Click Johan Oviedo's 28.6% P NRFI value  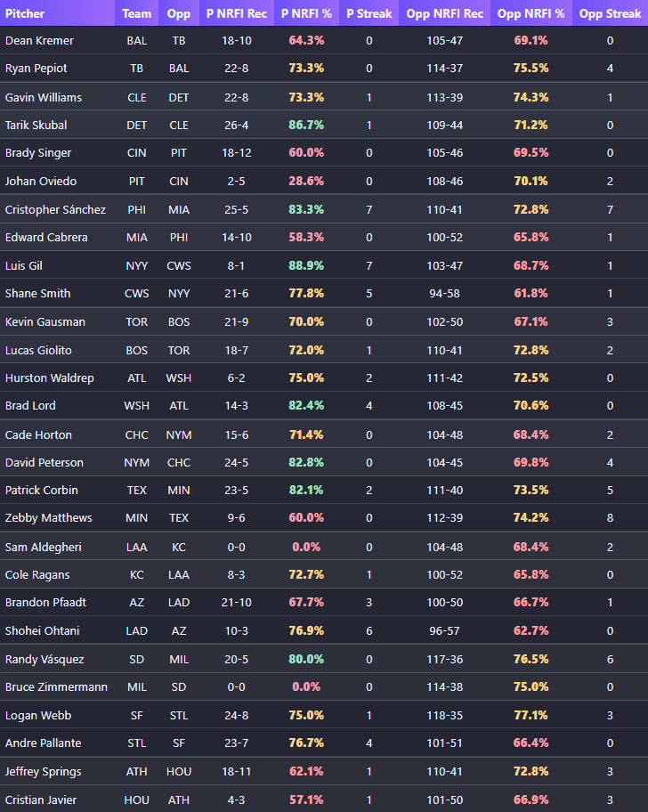306,182
